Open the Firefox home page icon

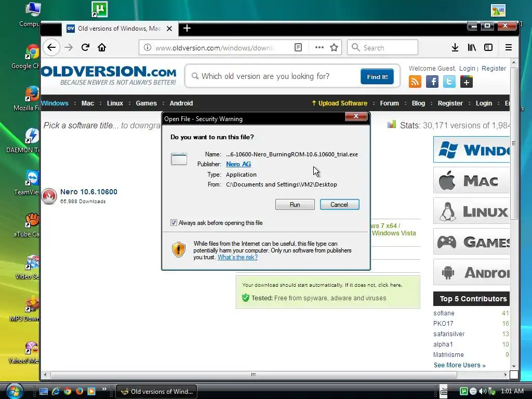[102, 47]
